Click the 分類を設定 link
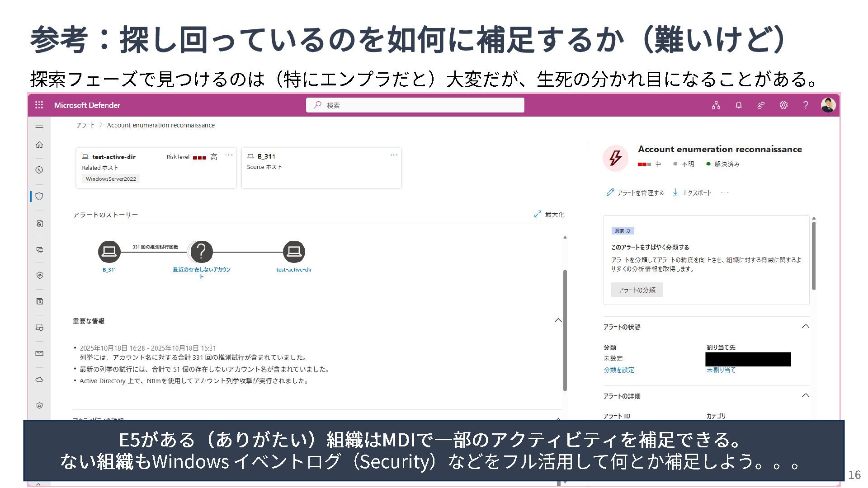868x488 pixels. (x=619, y=370)
